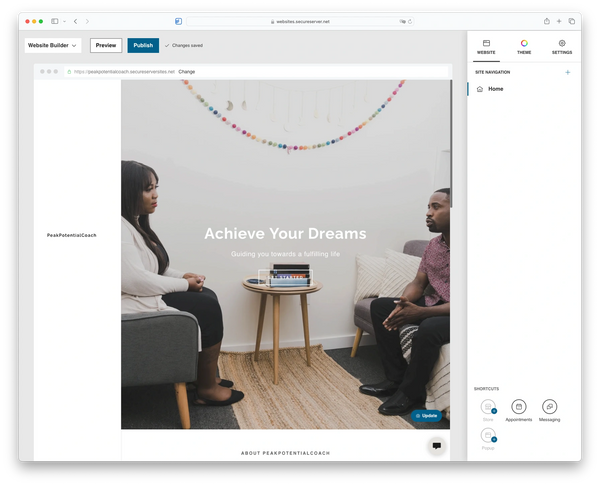Viewport: 600px width, 486px height.
Task: Expand the sidebar tab group chevron
Action: click(x=64, y=21)
